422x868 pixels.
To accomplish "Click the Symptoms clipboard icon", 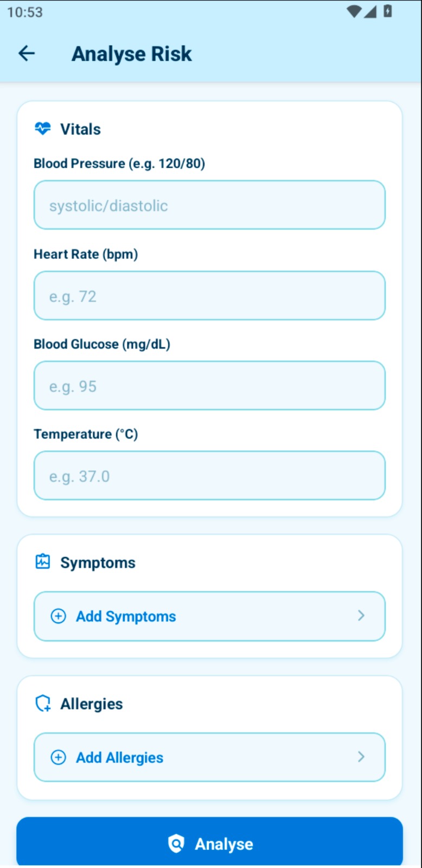I will (x=43, y=561).
